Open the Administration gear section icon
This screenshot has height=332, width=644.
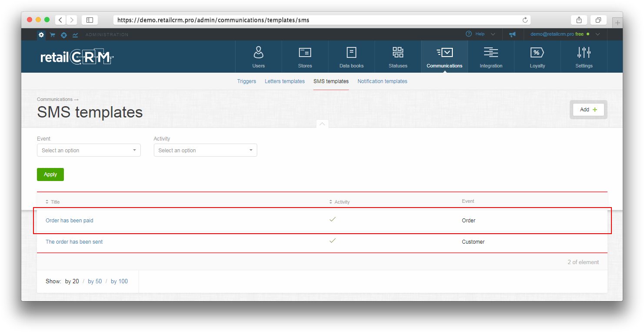tap(41, 35)
